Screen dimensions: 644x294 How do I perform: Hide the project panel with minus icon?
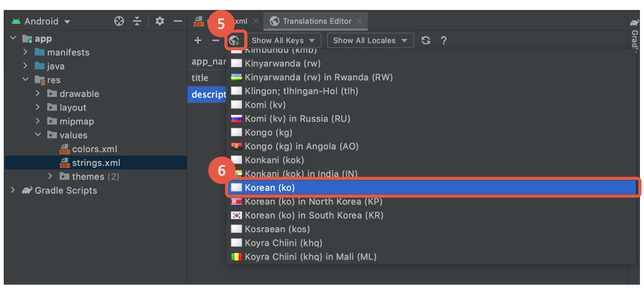coord(177,21)
